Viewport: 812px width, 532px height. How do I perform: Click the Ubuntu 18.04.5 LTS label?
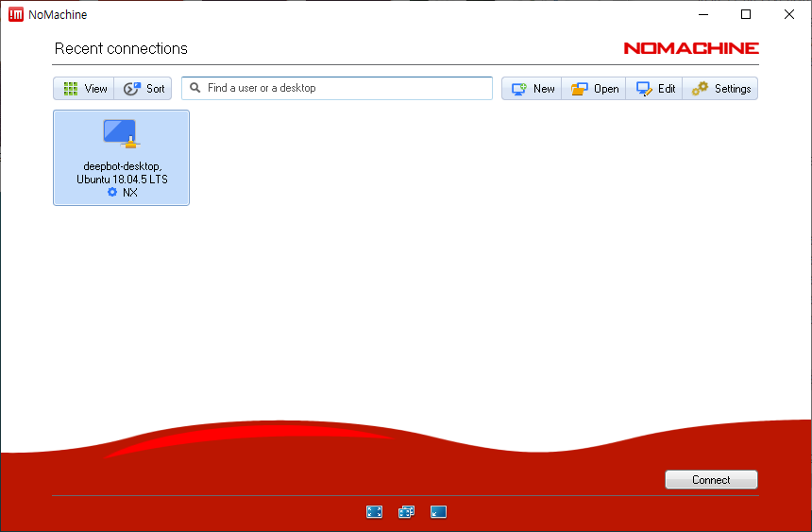click(122, 180)
